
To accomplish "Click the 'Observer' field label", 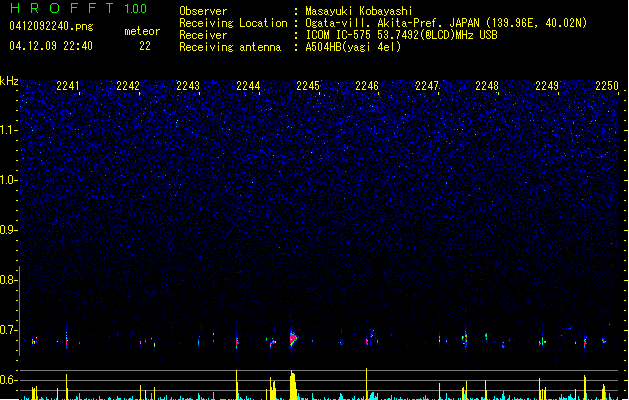I will [x=203, y=11].
